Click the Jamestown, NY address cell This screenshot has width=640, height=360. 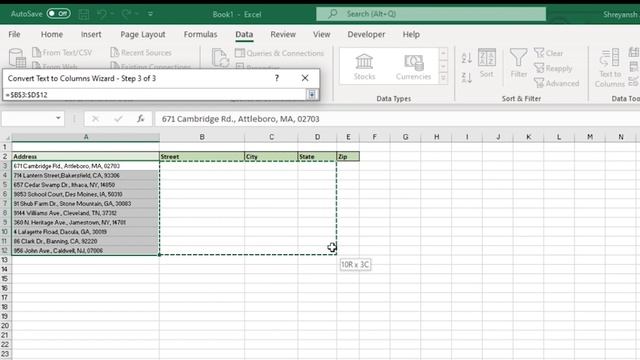click(x=86, y=222)
